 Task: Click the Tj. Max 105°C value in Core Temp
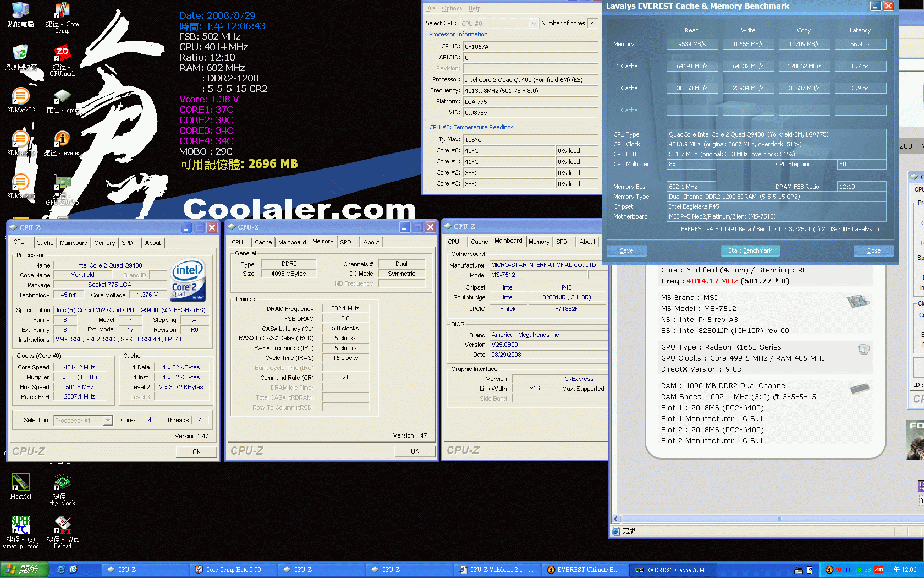530,140
